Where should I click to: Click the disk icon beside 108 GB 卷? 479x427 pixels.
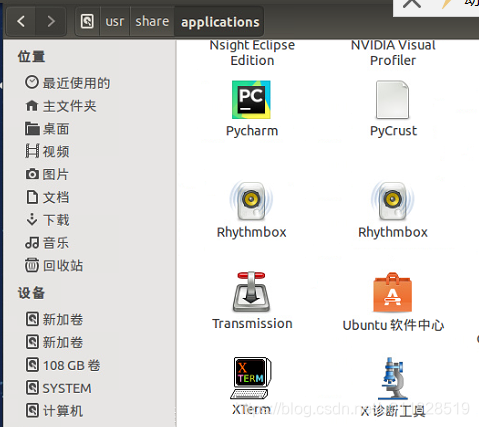coord(32,365)
